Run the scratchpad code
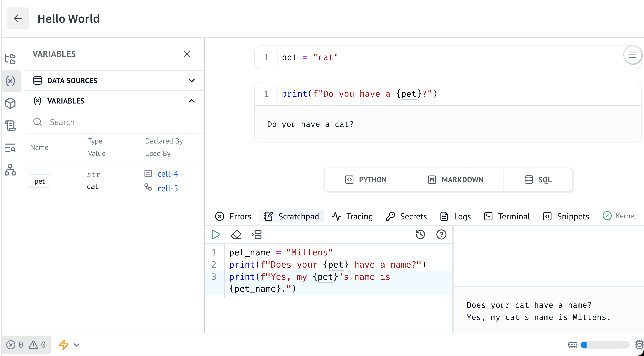 (216, 234)
